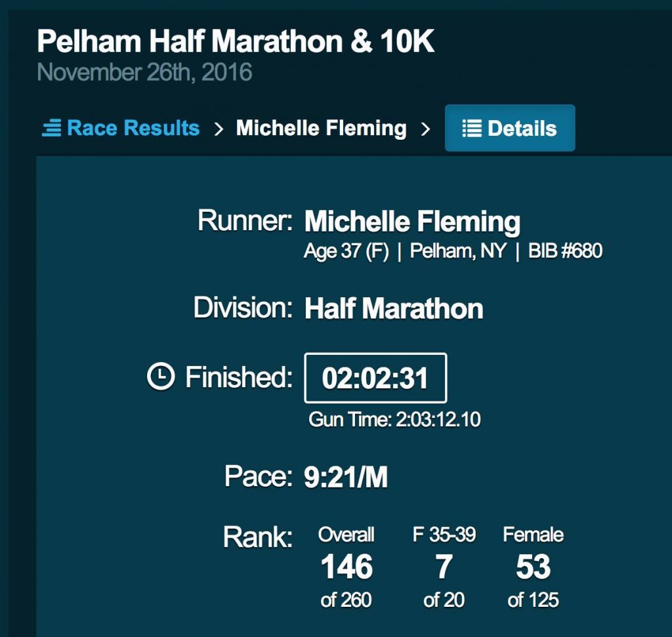This screenshot has width=672, height=637.
Task: Click the Gun Time 2:03:12.10 text
Action: [394, 419]
